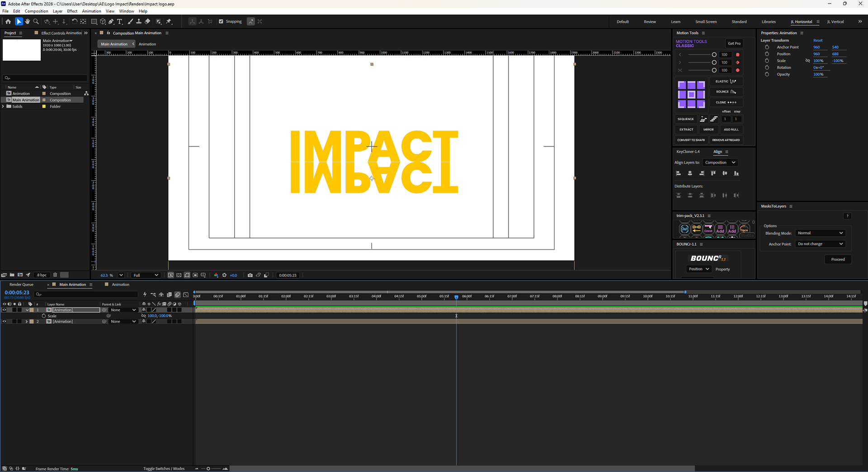868x472 pixels.
Task: Click Reset in Layer Transform
Action: point(818,41)
